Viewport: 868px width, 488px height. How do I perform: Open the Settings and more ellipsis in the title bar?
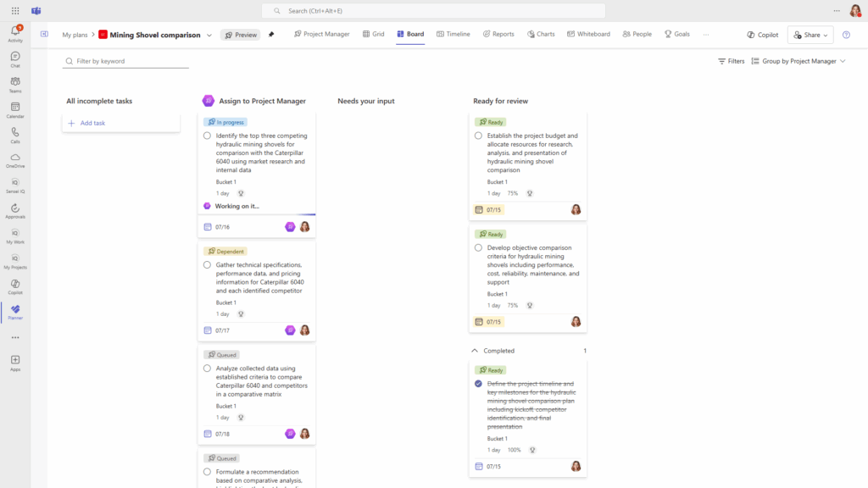click(x=837, y=10)
